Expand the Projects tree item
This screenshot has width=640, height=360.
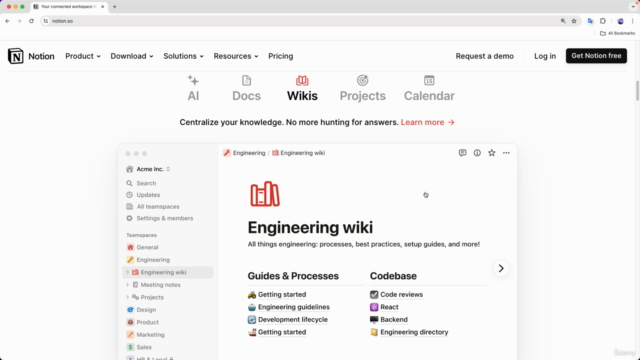(127, 297)
